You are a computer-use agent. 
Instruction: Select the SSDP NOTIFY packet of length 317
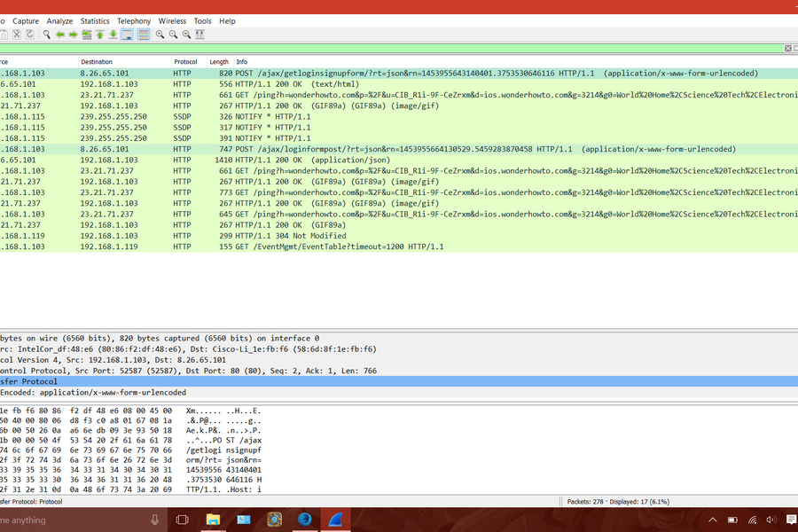click(399, 128)
